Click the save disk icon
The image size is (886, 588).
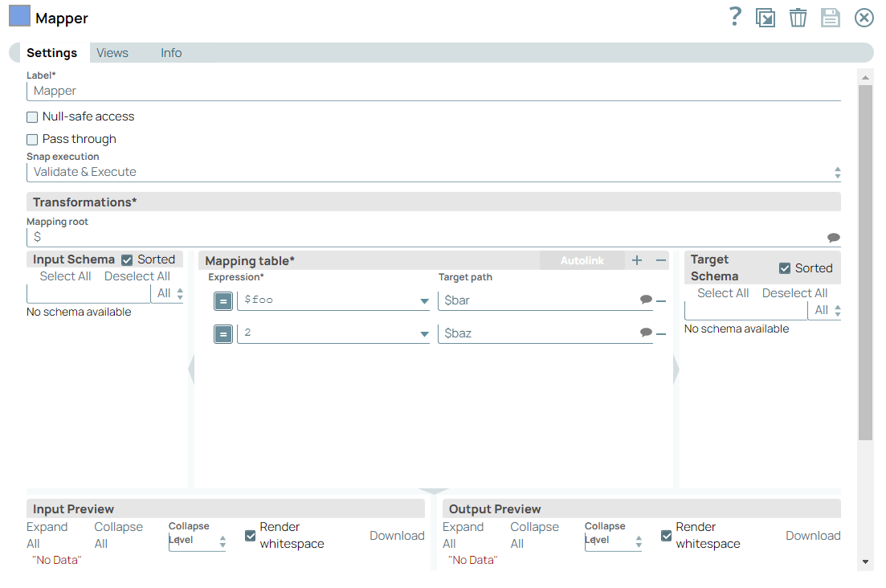pyautogui.click(x=830, y=18)
